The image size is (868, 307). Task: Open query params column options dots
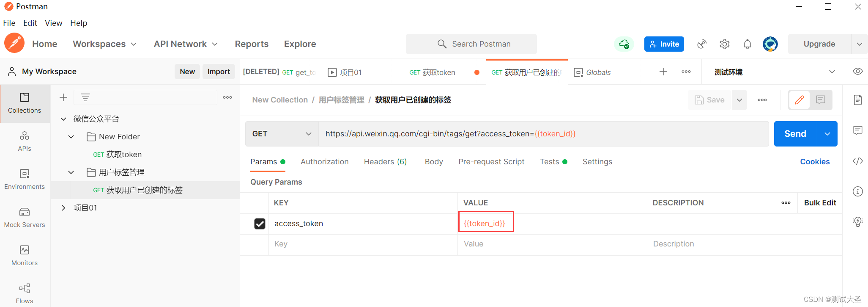[786, 203]
